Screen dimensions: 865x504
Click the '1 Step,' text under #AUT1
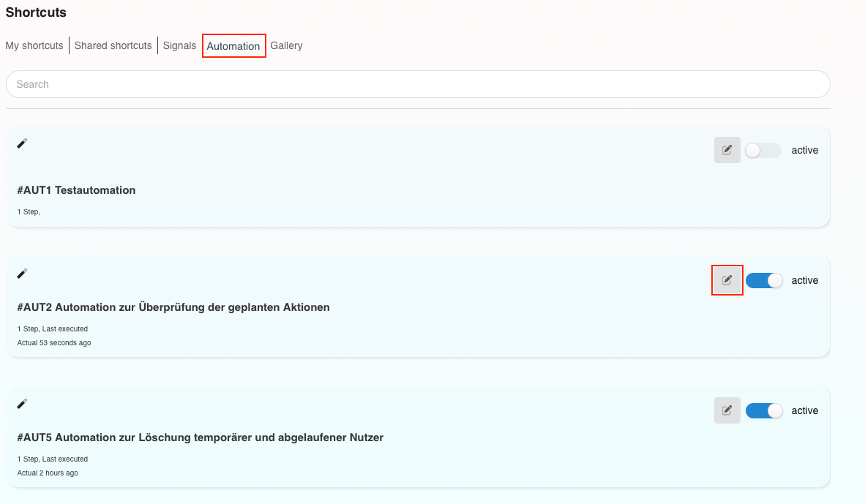pyautogui.click(x=29, y=211)
